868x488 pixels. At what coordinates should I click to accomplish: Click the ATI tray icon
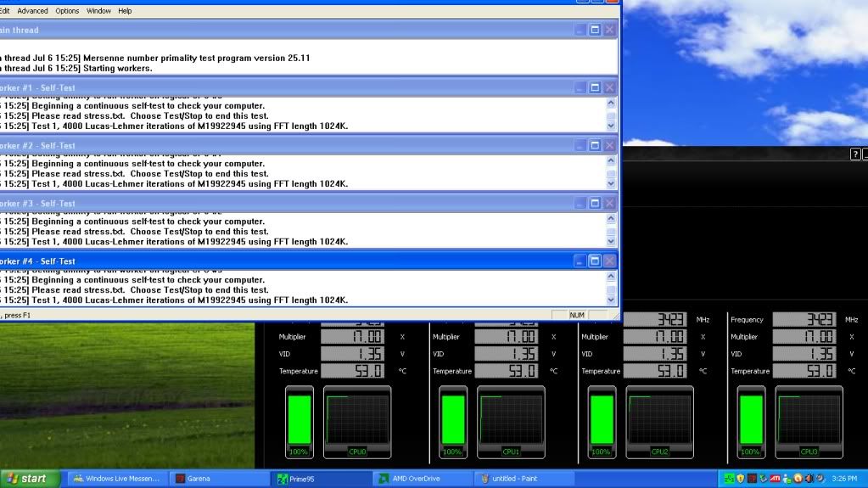(776, 479)
